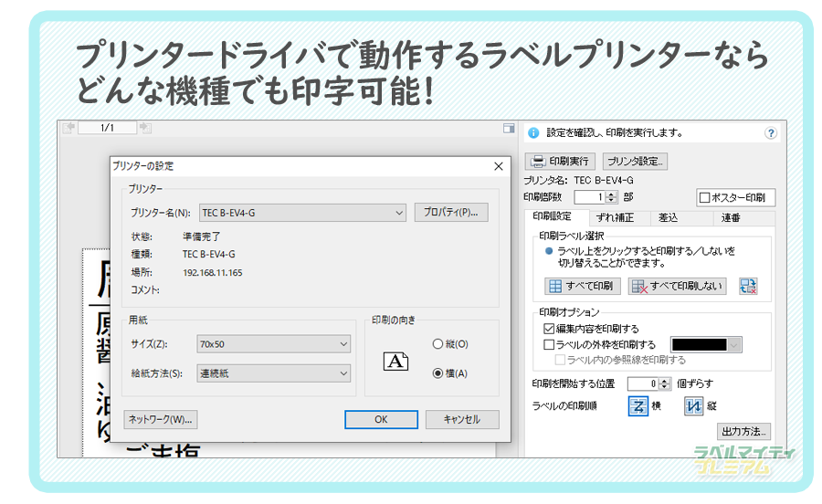Open the プリンター名 dropdown list
Viewport: 822px width, 504px height.
(399, 213)
